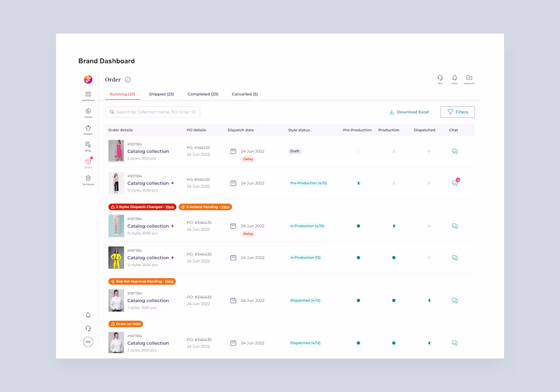Switch to the Shipped (23) tab

(161, 94)
